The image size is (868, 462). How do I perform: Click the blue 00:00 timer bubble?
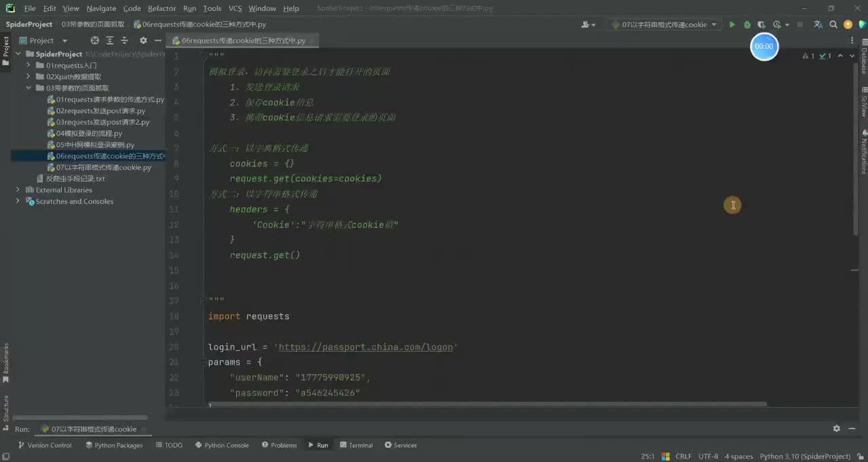tap(764, 46)
